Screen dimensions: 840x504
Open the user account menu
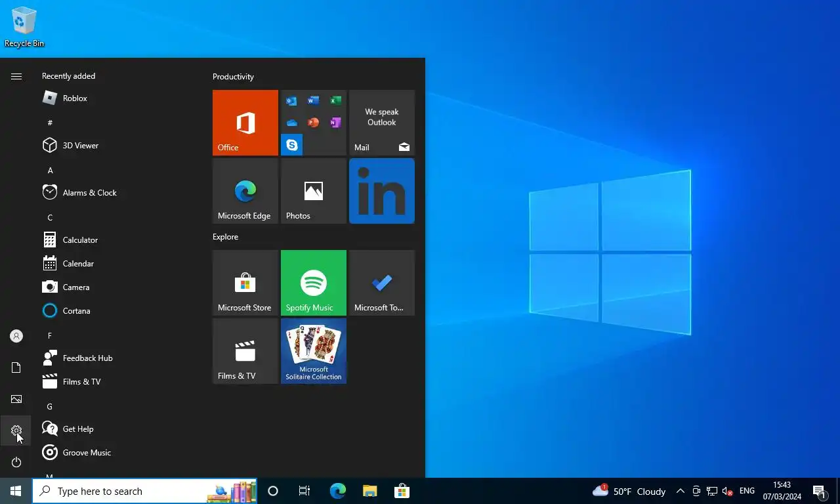pyautogui.click(x=16, y=336)
